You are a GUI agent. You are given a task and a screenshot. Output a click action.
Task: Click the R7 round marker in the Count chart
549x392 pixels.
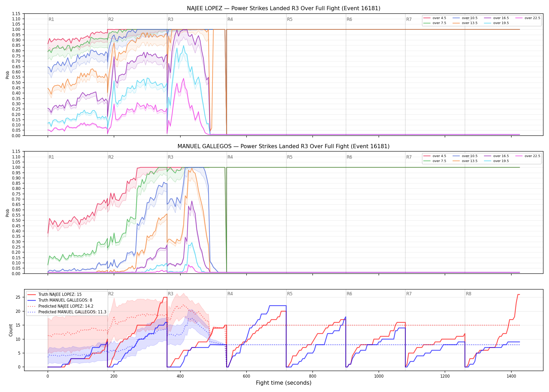pos(409,294)
